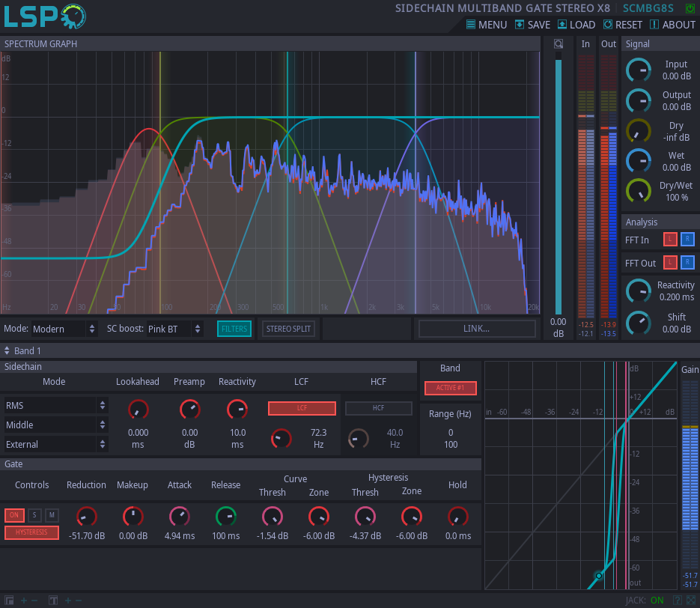The height and width of the screenshot is (608, 700).
Task: Adjust the graph zoom vertical slider
Action: tap(559, 183)
